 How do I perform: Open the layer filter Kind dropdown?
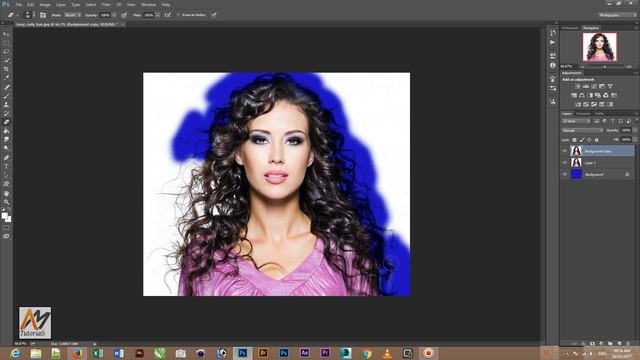click(576, 121)
